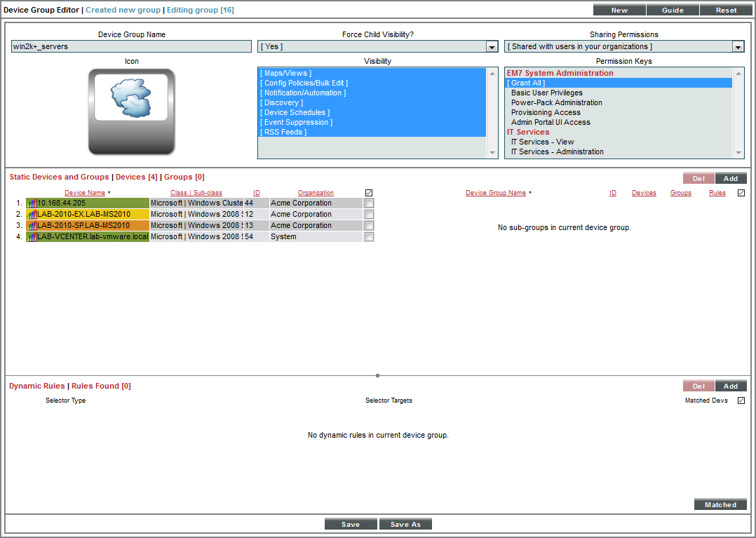
Task: Click the win2k+_servers cloud group icon
Action: point(131,111)
